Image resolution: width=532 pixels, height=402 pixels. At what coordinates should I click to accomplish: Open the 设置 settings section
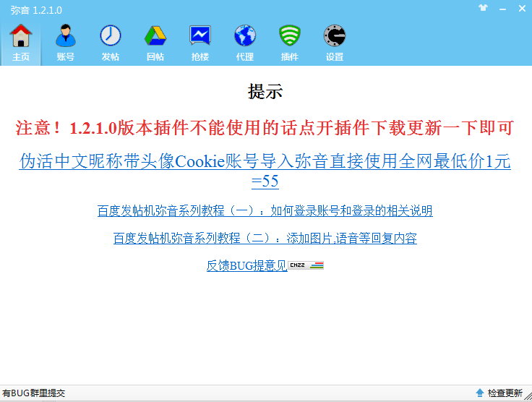tap(335, 43)
